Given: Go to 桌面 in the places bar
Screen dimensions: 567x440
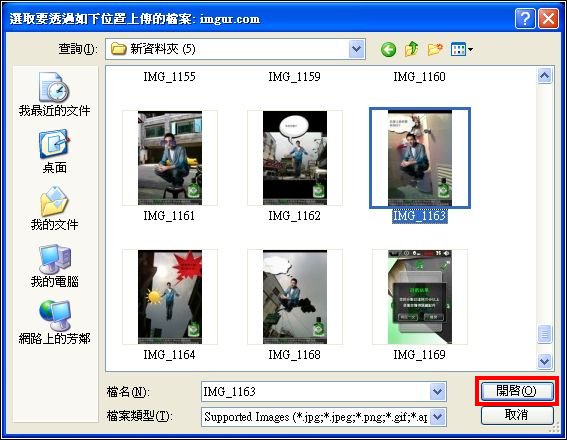Looking at the screenshot, I should pyautogui.click(x=54, y=151).
